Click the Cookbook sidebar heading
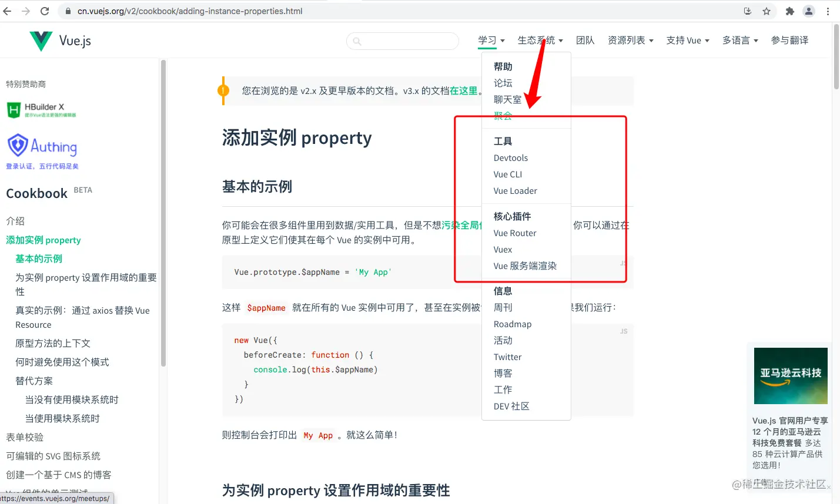Viewport: 840px width, 504px height. pos(37,194)
